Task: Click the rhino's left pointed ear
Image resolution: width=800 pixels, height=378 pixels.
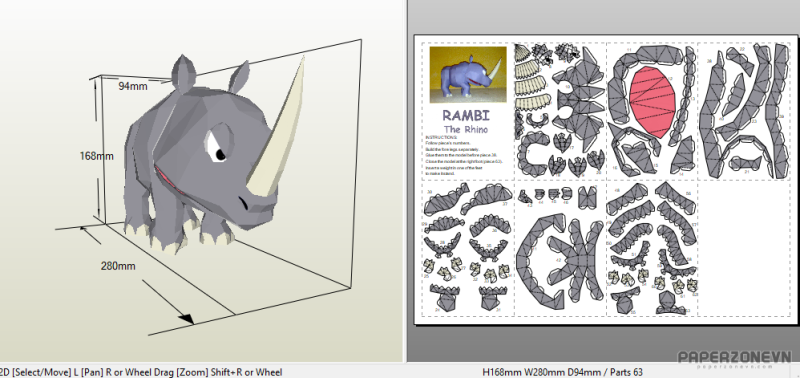Action: (184, 73)
